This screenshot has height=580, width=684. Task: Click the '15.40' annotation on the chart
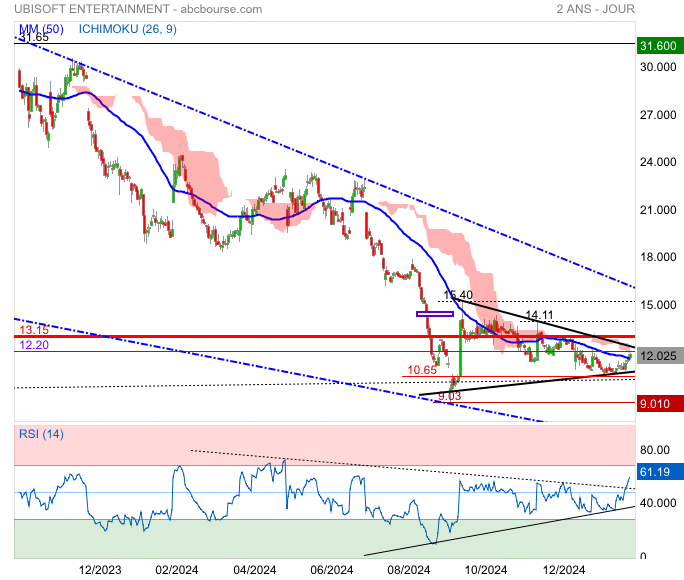click(458, 295)
